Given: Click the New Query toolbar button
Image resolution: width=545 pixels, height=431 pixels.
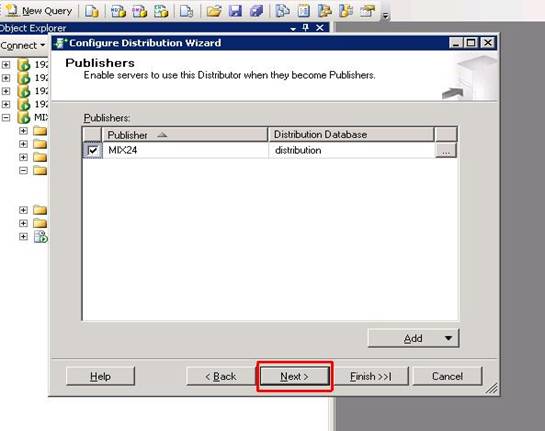Looking at the screenshot, I should tap(38, 10).
